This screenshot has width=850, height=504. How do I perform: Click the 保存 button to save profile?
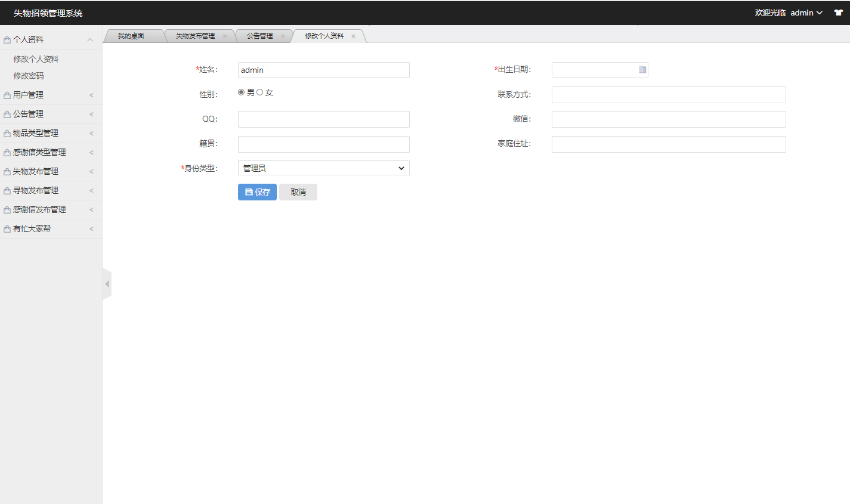click(x=256, y=191)
